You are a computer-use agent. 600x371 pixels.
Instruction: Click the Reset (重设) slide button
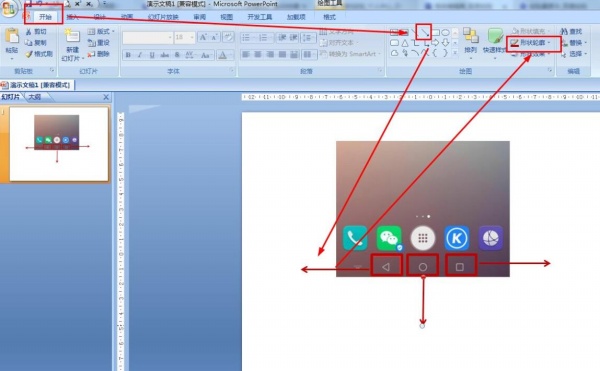tap(99, 42)
